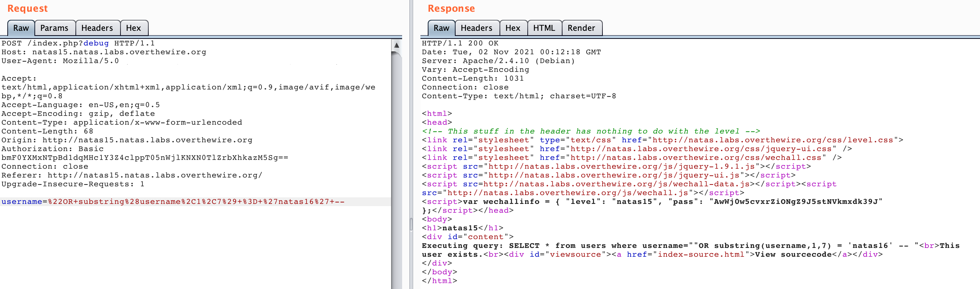Image resolution: width=980 pixels, height=289 pixels.
Task: Click the Content-Length: 68 request line
Action: (x=47, y=131)
